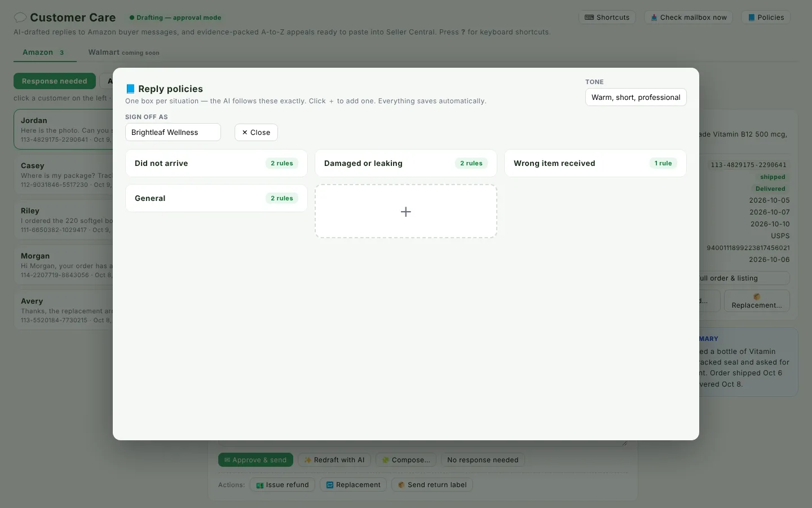Click the 2 rules badge on Did not arrive

click(282, 163)
